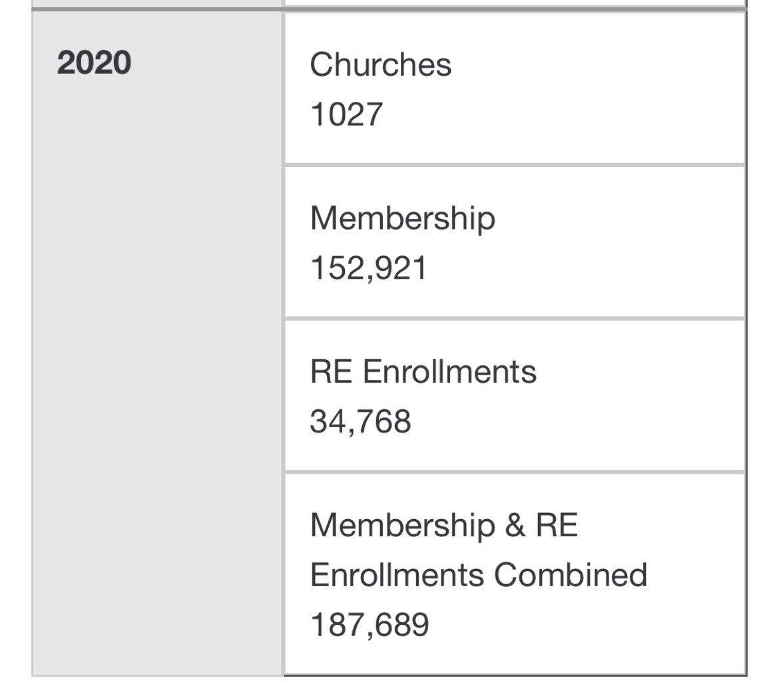779x700 pixels.
Task: Click the 152,921 membership figure
Action: tap(368, 268)
